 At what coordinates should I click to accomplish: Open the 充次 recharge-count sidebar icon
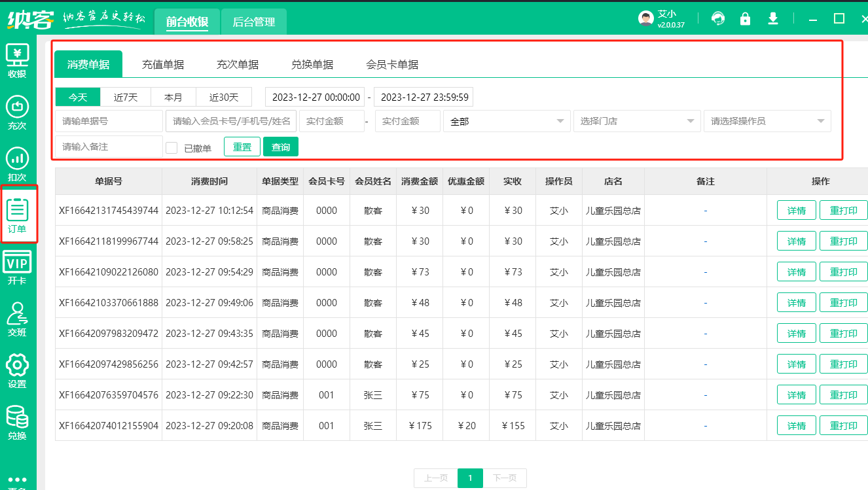(17, 112)
